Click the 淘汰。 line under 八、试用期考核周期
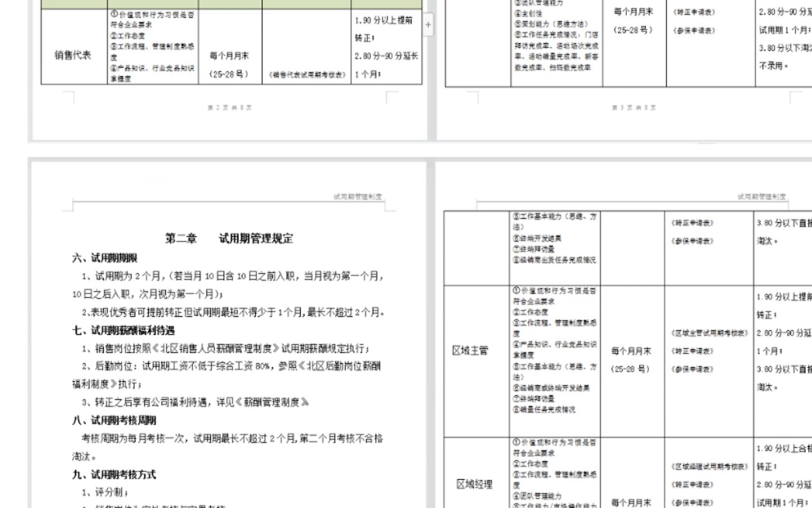812x508 pixels. (x=85, y=457)
